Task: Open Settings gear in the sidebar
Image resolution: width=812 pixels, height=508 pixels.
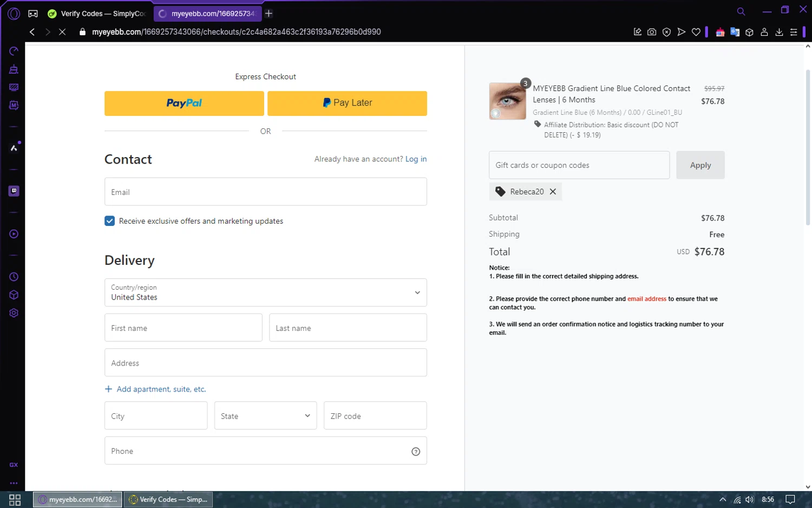Action: tap(14, 313)
